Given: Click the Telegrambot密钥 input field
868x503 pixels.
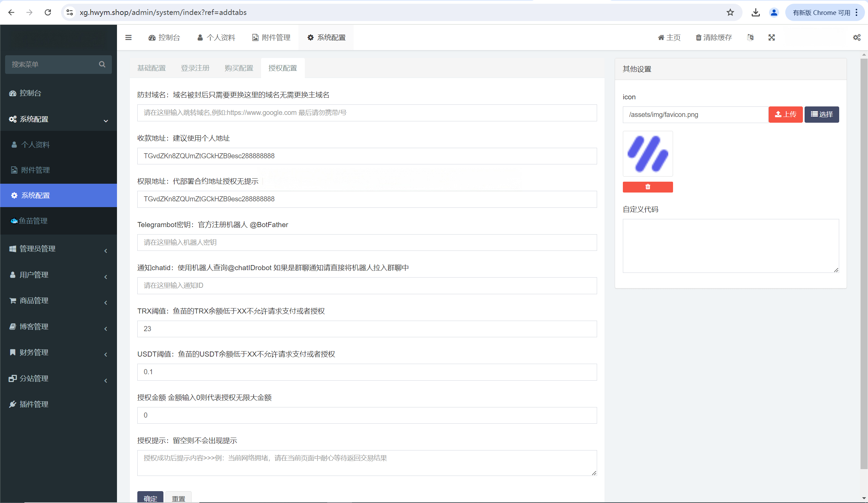Looking at the screenshot, I should (367, 243).
